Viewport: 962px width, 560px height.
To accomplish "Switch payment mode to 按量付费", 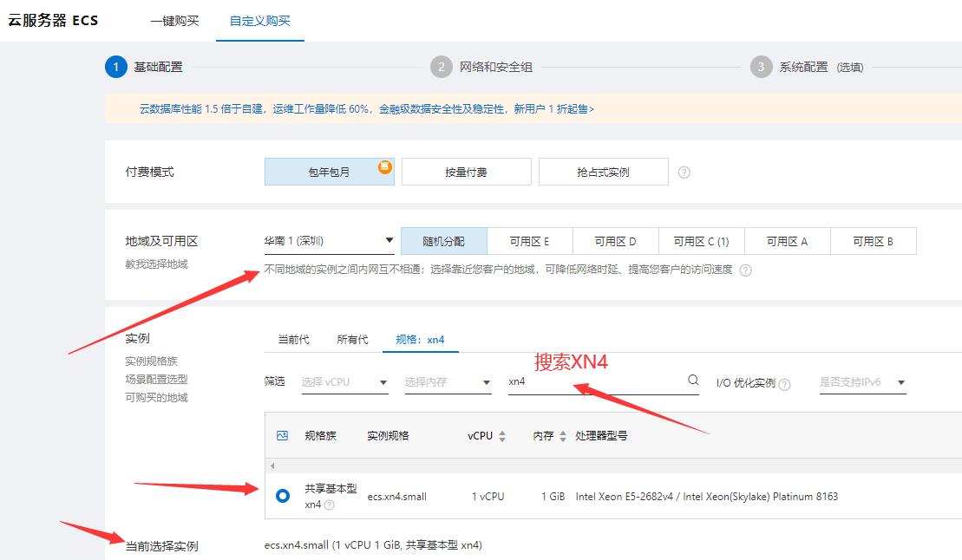I will coord(468,172).
